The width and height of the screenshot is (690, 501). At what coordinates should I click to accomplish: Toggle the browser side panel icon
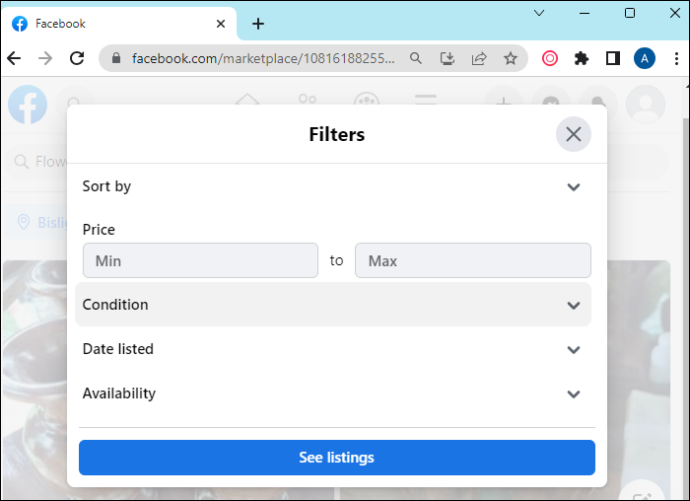pyautogui.click(x=613, y=58)
